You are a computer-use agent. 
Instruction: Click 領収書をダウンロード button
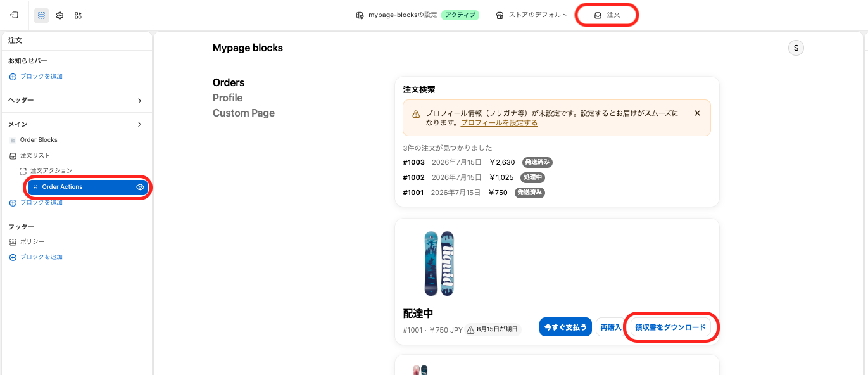click(x=670, y=327)
